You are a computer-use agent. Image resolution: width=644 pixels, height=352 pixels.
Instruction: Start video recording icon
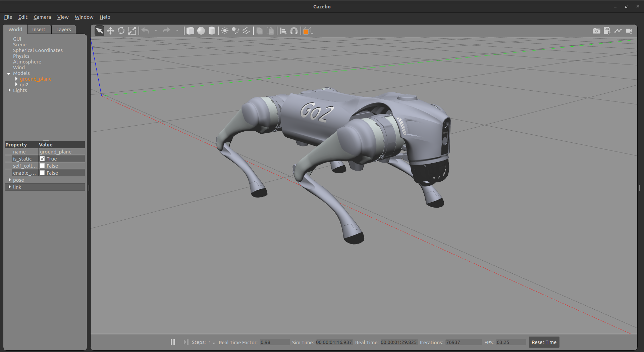[629, 31]
